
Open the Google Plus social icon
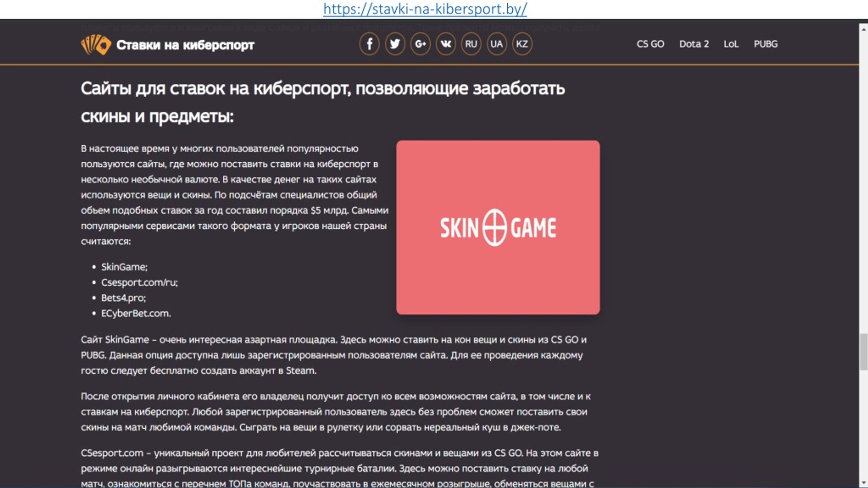point(420,44)
